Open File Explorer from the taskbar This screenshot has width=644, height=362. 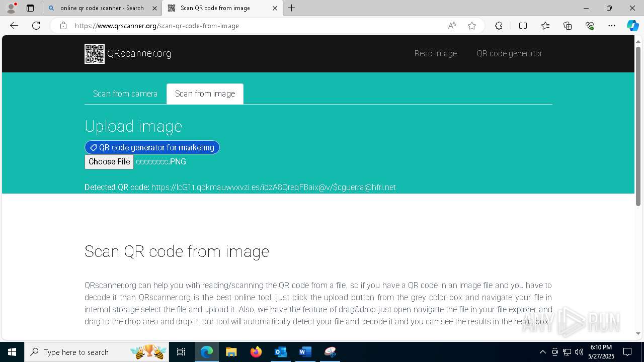(x=231, y=352)
